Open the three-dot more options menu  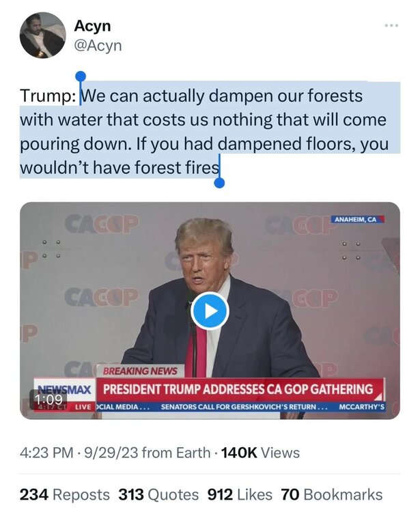391,26
